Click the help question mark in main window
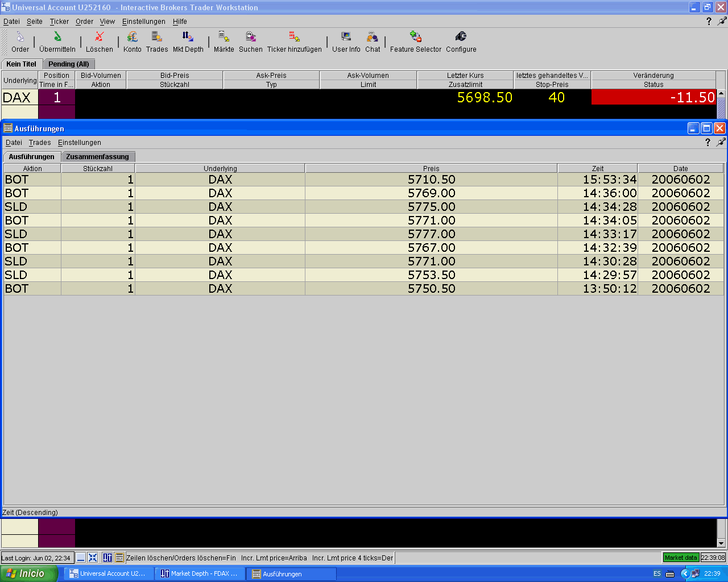This screenshot has width=728, height=582. [x=709, y=21]
